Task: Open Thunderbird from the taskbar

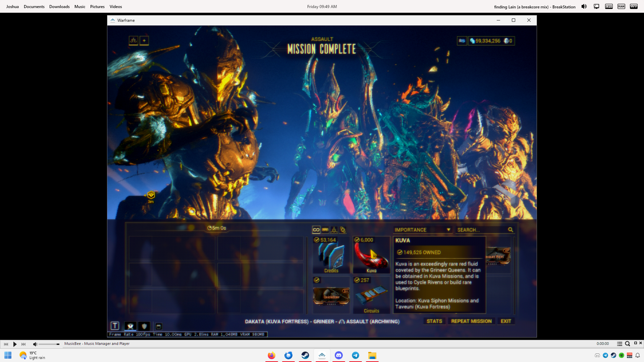Action: (288, 355)
